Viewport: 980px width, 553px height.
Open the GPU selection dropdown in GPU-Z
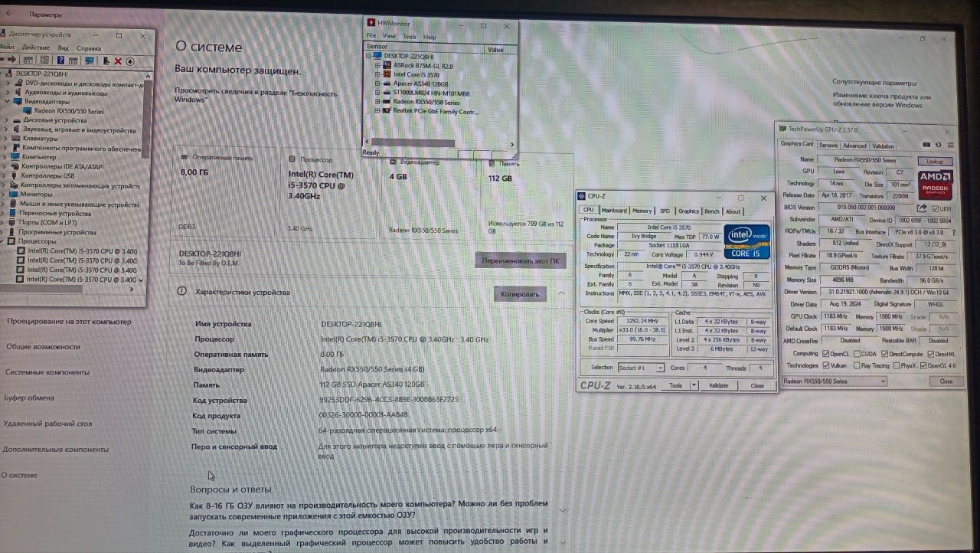click(x=834, y=381)
